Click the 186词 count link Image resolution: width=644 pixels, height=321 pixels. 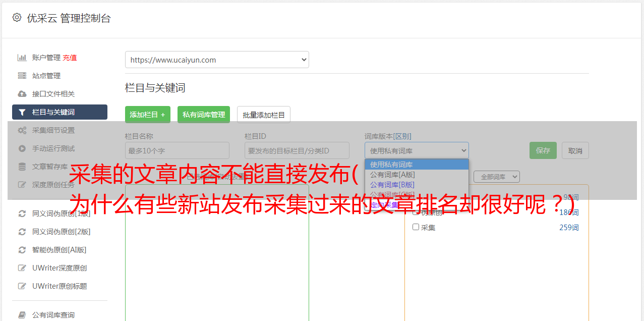pyautogui.click(x=569, y=212)
